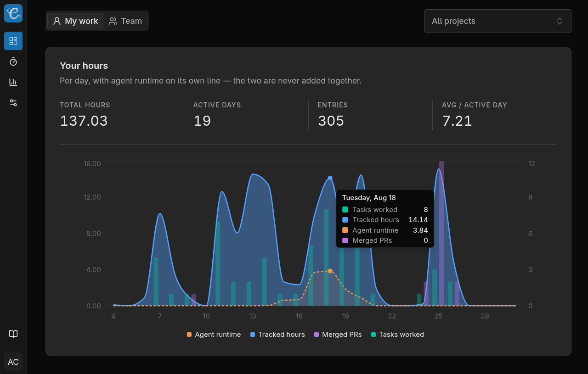This screenshot has height=374, width=588.
Task: Click the app logo in the sidebar
Action: click(x=13, y=13)
